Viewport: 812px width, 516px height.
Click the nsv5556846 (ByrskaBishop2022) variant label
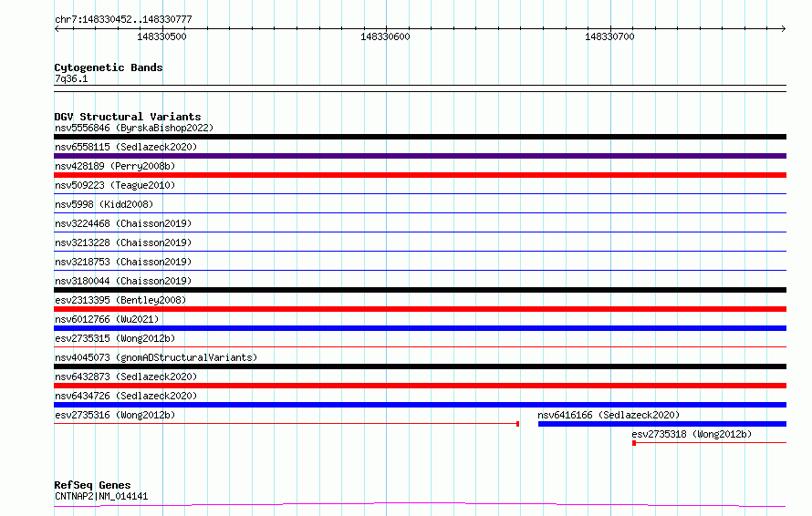(x=134, y=128)
